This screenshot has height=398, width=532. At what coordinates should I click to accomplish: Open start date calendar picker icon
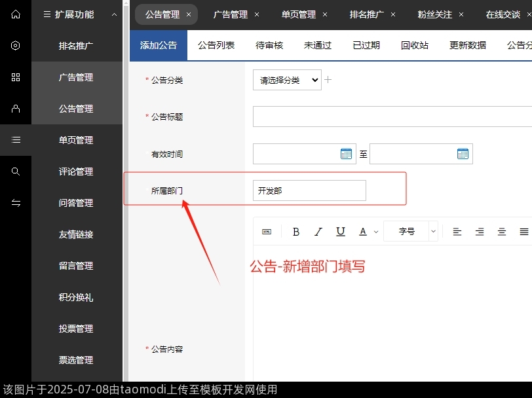point(347,154)
